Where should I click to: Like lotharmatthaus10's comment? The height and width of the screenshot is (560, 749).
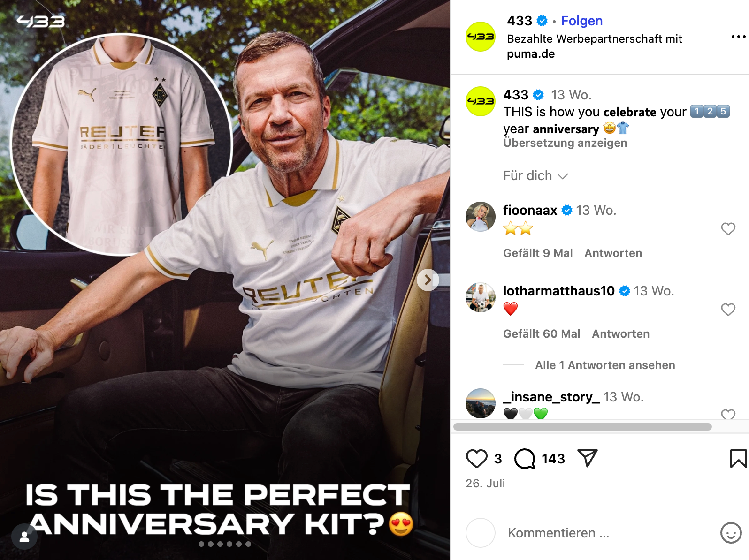tap(728, 310)
